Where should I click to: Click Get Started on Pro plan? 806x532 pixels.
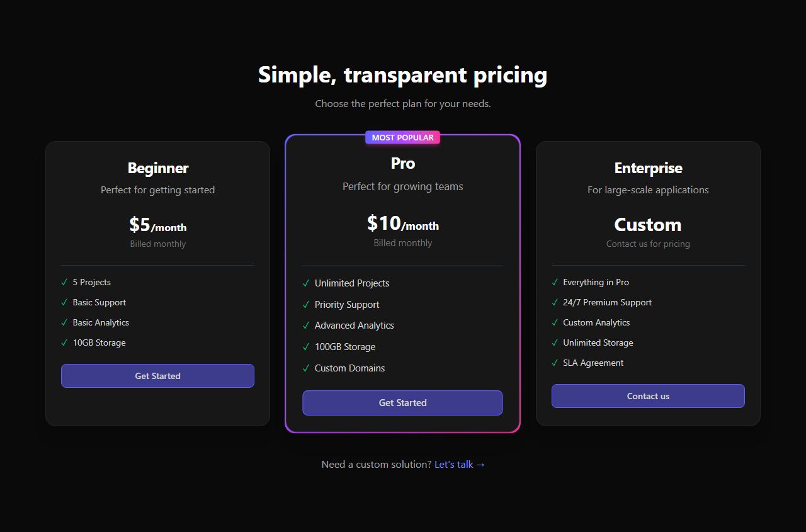coord(402,403)
